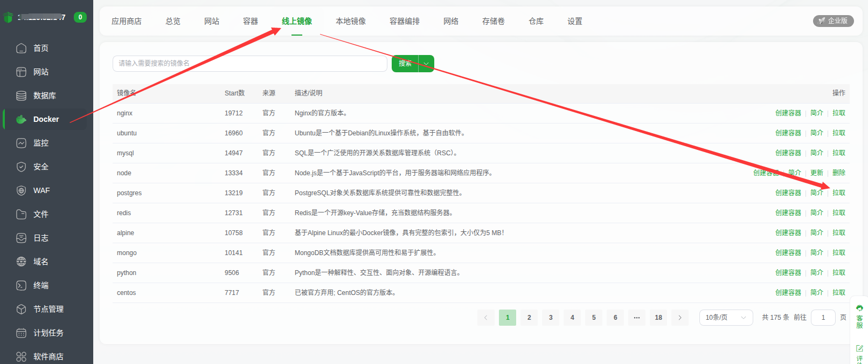Open the 容器编排 tab
Image resolution: width=868 pixels, height=364 pixels.
click(404, 22)
